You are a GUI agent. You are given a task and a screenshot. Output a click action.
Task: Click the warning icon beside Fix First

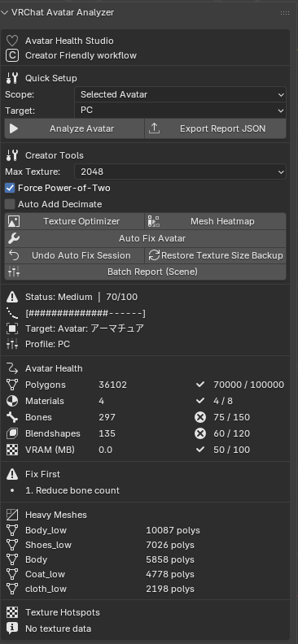[x=13, y=474]
